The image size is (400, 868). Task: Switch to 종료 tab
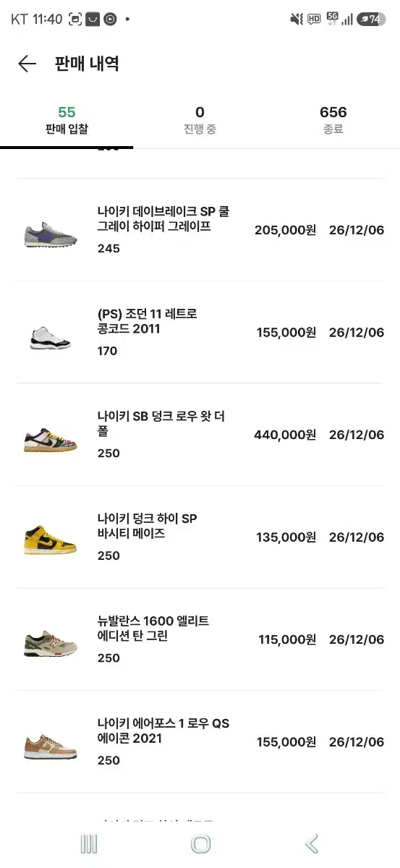click(333, 121)
